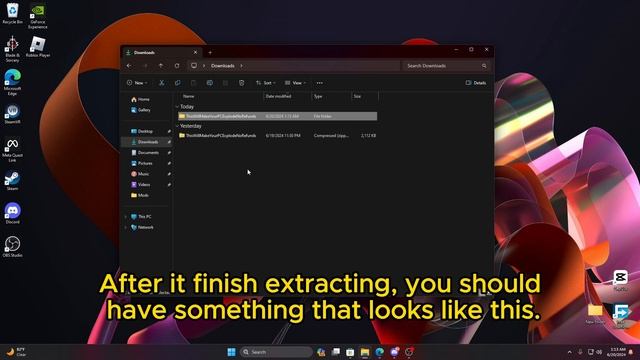Click Microsoft Edge icon on taskbar
640x360 pixels.
[380, 352]
